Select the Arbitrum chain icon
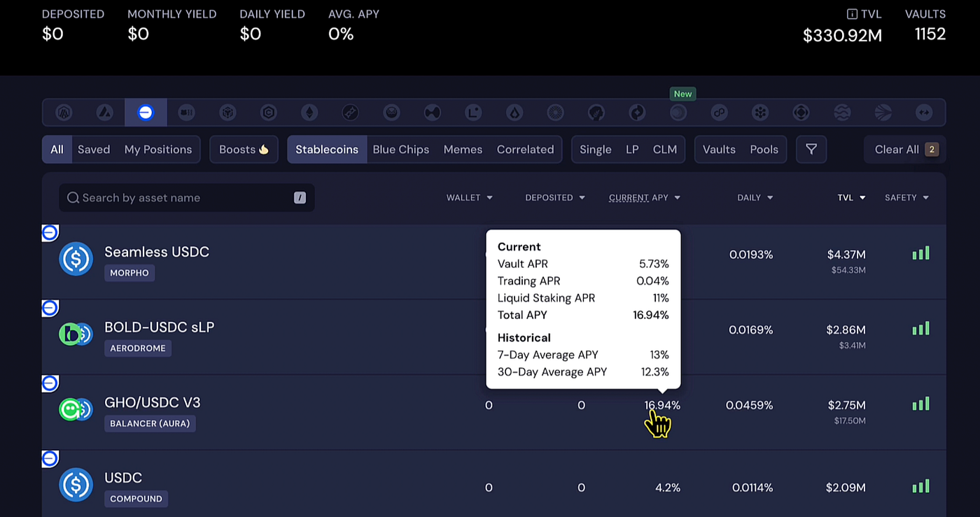 [x=64, y=112]
